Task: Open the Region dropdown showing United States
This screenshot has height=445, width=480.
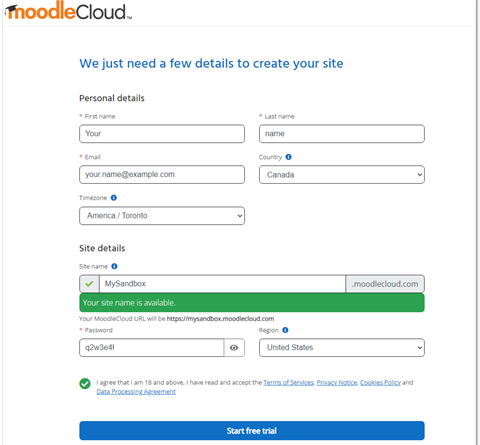Action: pyautogui.click(x=342, y=348)
